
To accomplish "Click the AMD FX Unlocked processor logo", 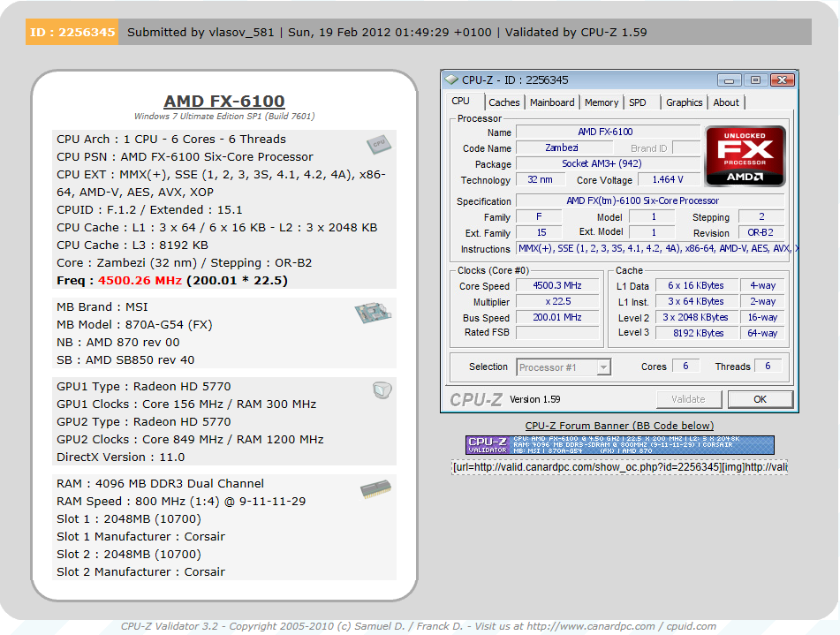I will pyautogui.click(x=745, y=155).
